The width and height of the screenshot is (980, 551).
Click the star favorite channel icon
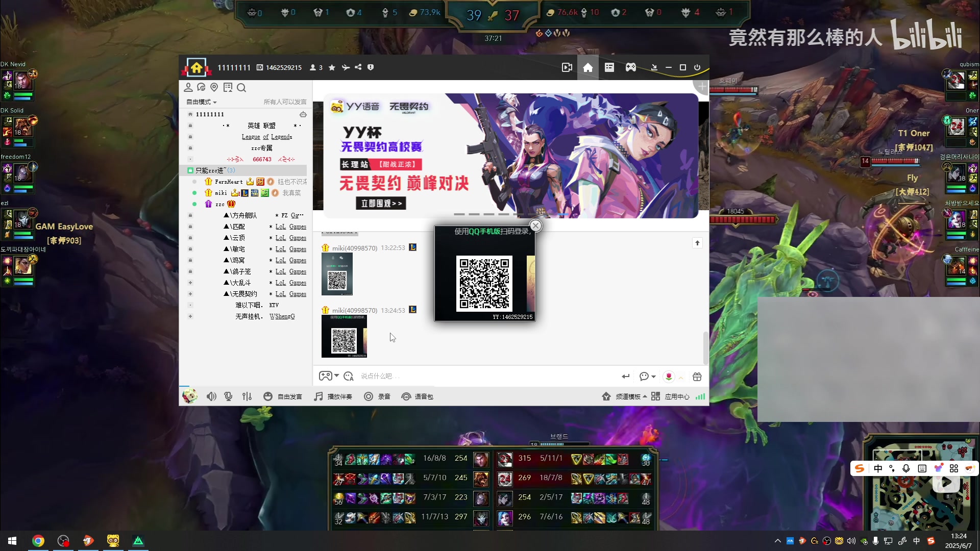coord(332,67)
